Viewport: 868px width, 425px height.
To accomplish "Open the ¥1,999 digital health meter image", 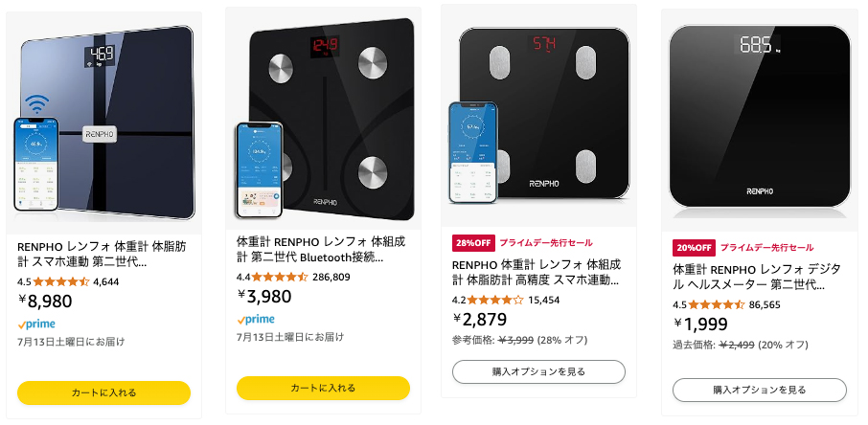I will 760,119.
